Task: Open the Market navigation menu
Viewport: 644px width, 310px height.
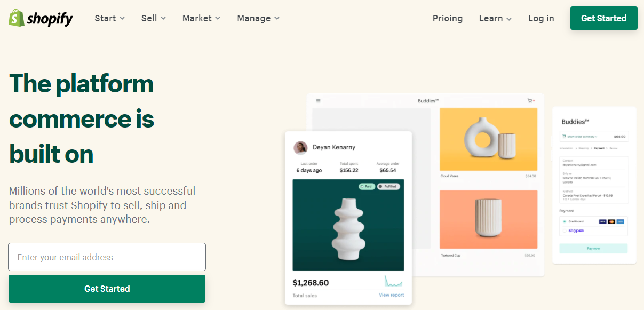Action: click(x=201, y=18)
